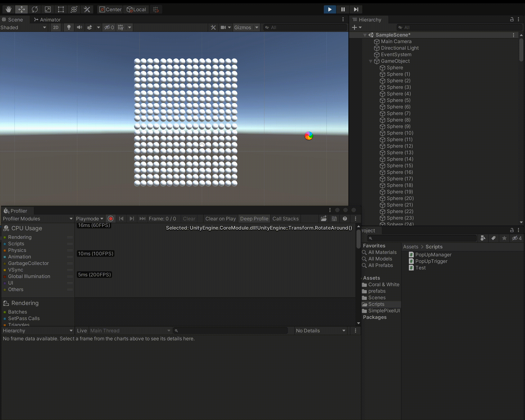Lock the Hierarchy panel
This screenshot has height=420, width=525.
(512, 19)
